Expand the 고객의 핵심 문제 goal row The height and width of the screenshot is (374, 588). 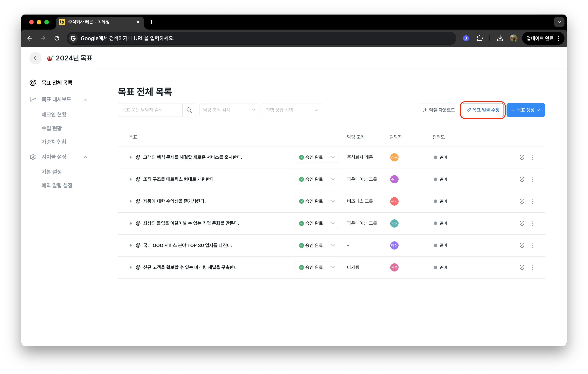pyautogui.click(x=130, y=157)
